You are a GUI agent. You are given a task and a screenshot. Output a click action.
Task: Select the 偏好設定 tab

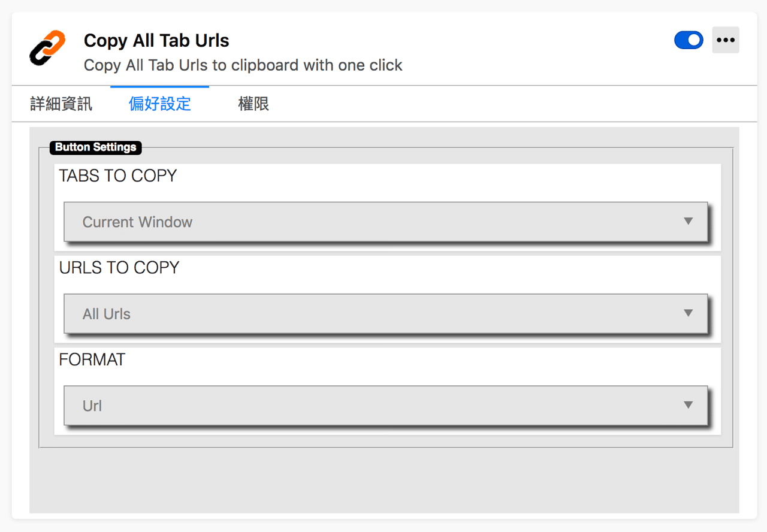(x=159, y=103)
